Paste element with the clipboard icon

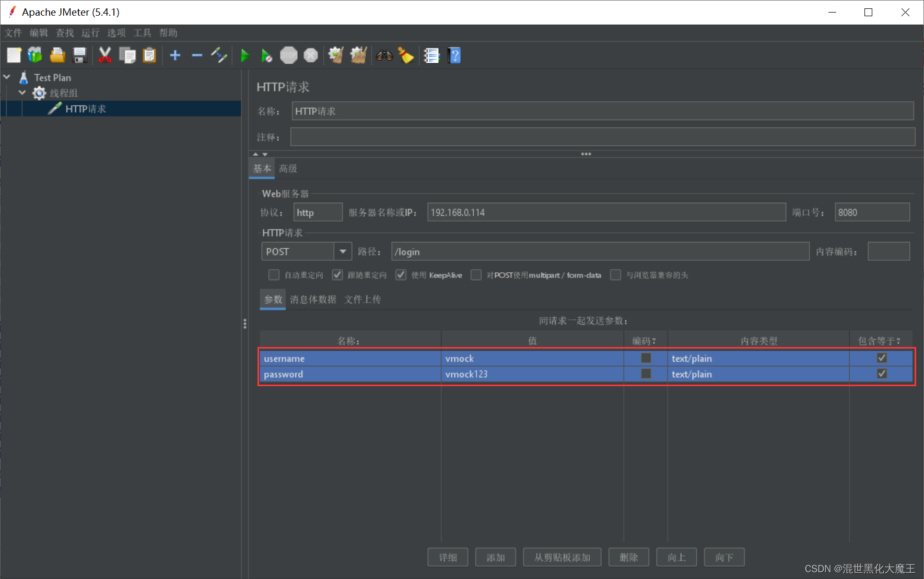pyautogui.click(x=149, y=55)
